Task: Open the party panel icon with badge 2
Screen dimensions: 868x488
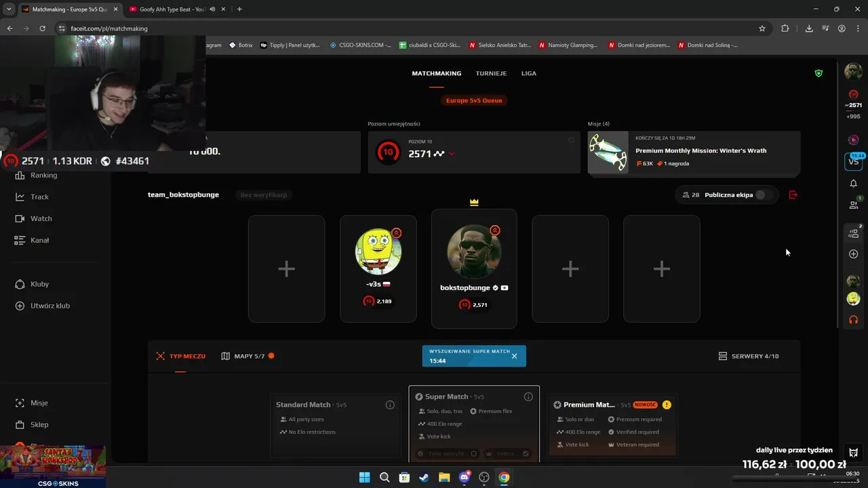Action: (853, 233)
